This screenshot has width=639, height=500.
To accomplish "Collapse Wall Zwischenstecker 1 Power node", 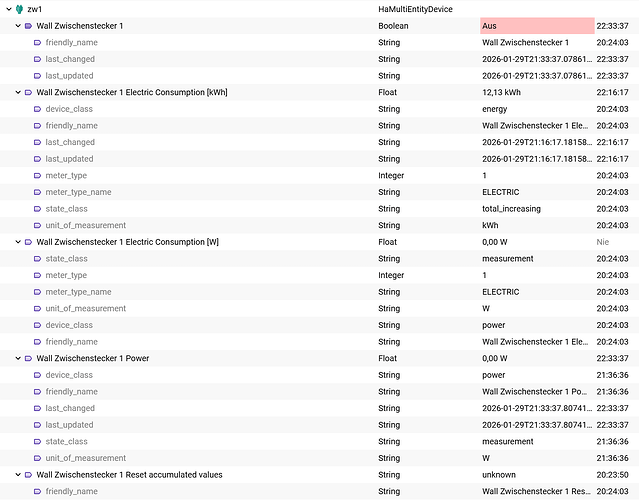I will tap(18, 358).
